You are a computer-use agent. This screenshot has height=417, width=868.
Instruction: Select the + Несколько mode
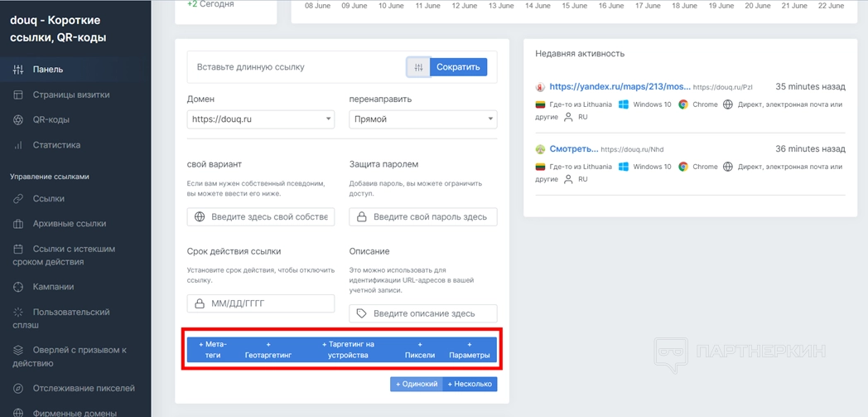pos(470,384)
